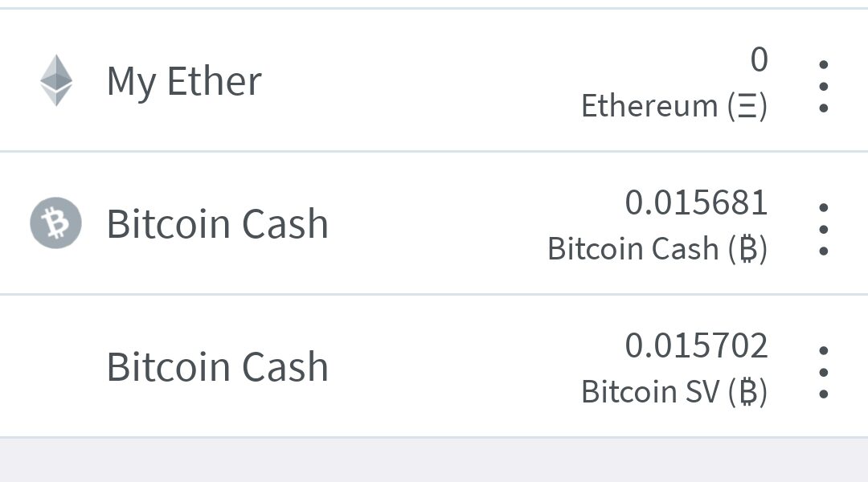The width and height of the screenshot is (868, 482).
Task: Click the ₿ symbol after Bitcoin SV
Action: pyautogui.click(x=747, y=393)
